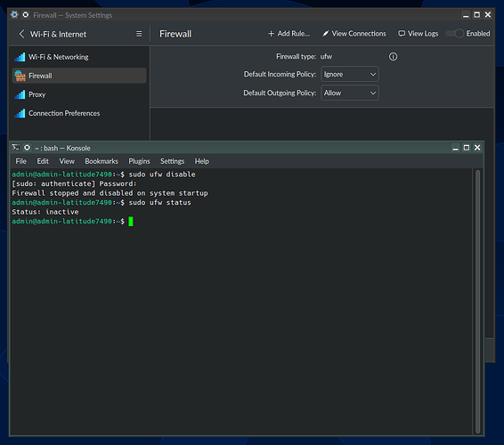Viewport: 504px width, 445px height.
Task: Click the pin button in System Settings titlebar
Action: (x=26, y=15)
